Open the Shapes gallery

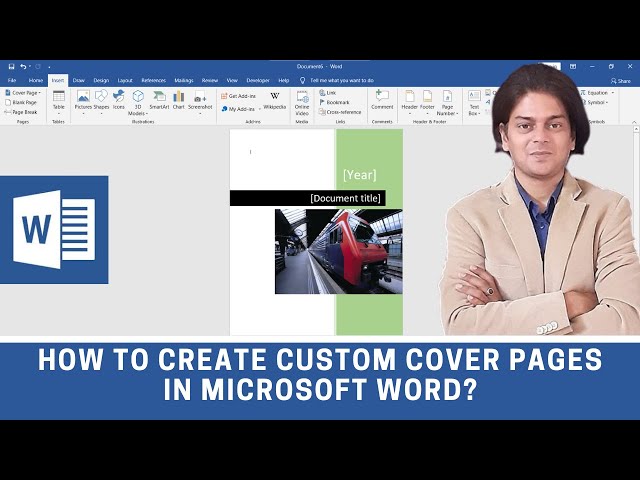[x=101, y=102]
